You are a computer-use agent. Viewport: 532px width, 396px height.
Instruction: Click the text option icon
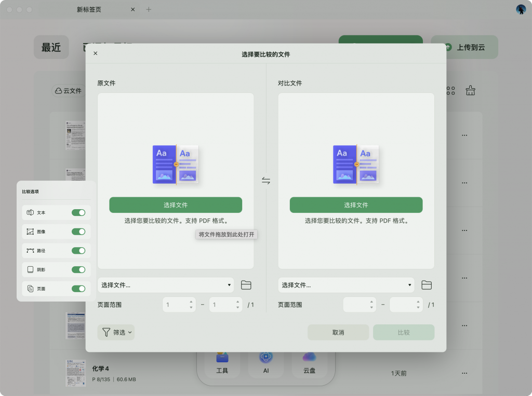tap(30, 213)
